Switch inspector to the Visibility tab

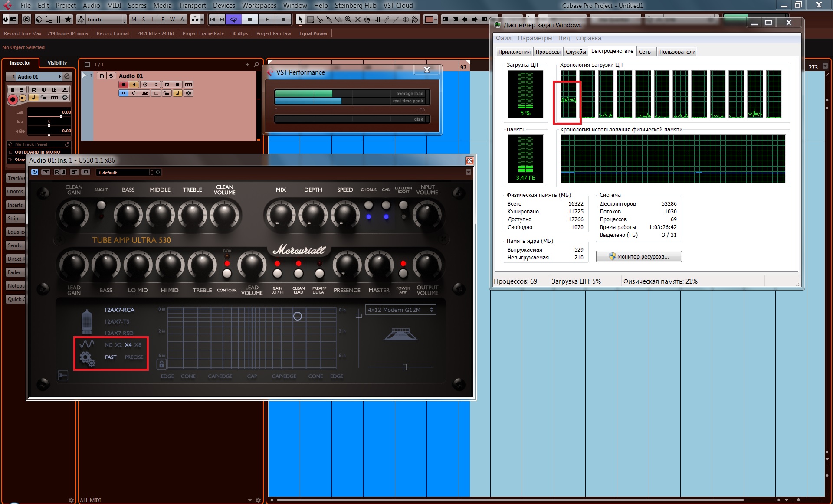(x=57, y=63)
